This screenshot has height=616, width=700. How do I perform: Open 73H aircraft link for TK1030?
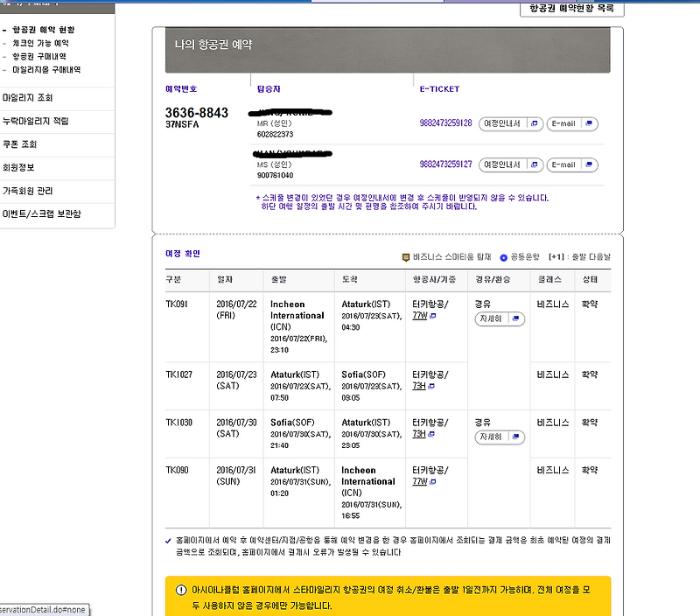pyautogui.click(x=419, y=433)
